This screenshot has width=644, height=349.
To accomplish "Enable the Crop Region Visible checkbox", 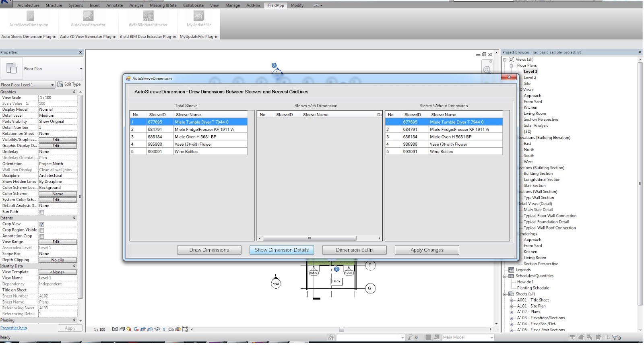I will click(41, 230).
